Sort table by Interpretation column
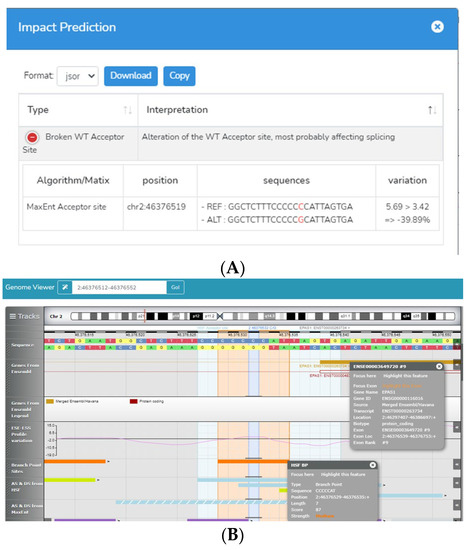Image resolution: width=472 pixels, height=550 pixels. [x=432, y=110]
